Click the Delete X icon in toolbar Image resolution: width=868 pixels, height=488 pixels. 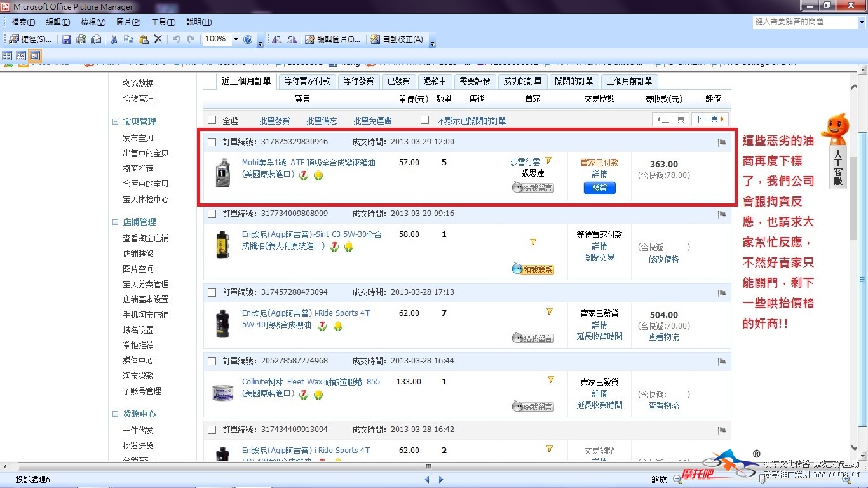(x=158, y=39)
